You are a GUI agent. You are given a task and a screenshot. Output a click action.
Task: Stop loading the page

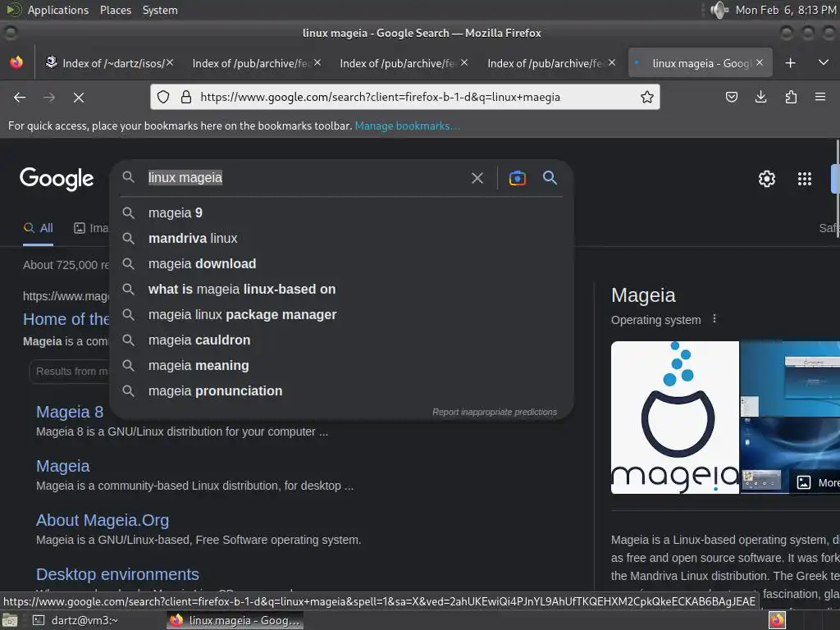pos(79,97)
